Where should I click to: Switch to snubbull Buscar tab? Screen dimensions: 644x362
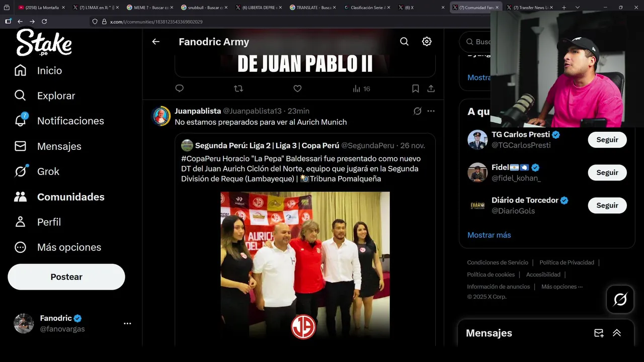point(203,8)
